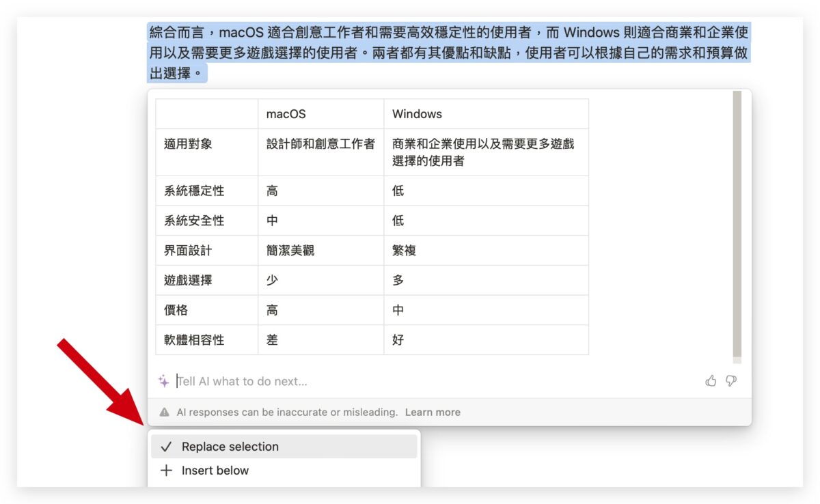Click the AI result vertical scrollbar

click(x=737, y=225)
